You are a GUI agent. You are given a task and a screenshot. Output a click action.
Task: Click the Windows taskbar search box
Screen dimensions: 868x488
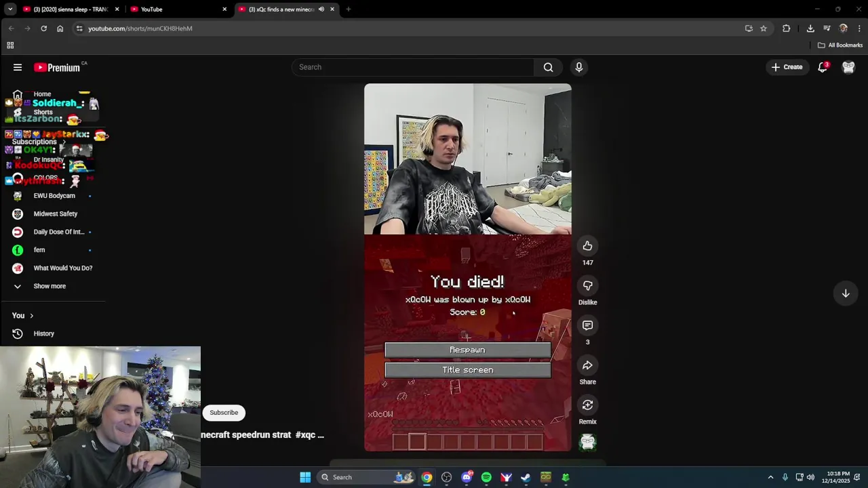366,477
